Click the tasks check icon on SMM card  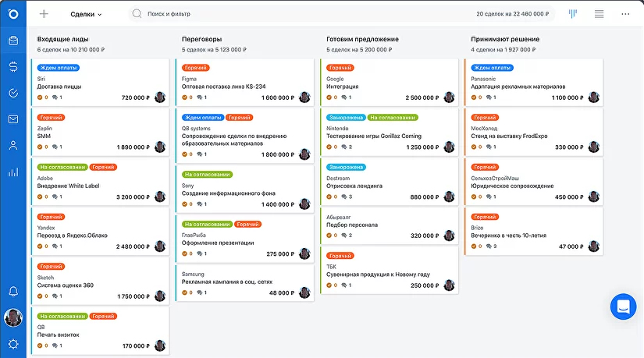click(x=40, y=147)
